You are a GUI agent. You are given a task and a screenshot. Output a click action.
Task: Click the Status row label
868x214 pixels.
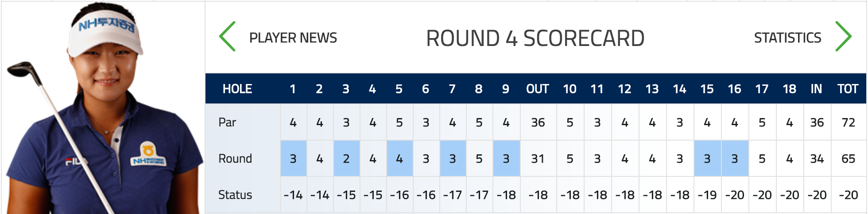click(235, 195)
